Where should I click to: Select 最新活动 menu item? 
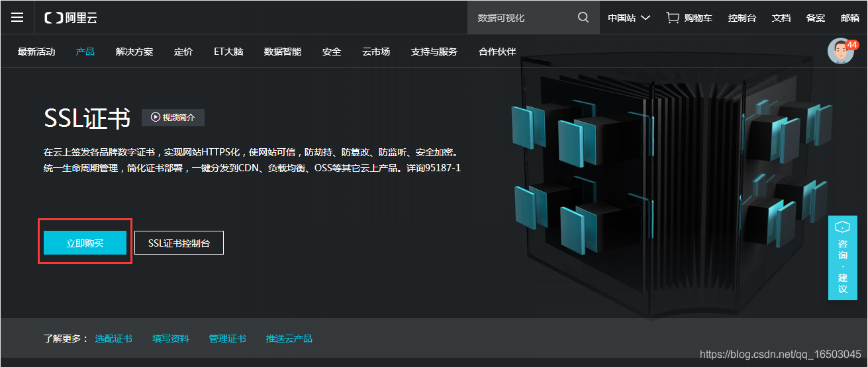tap(36, 52)
